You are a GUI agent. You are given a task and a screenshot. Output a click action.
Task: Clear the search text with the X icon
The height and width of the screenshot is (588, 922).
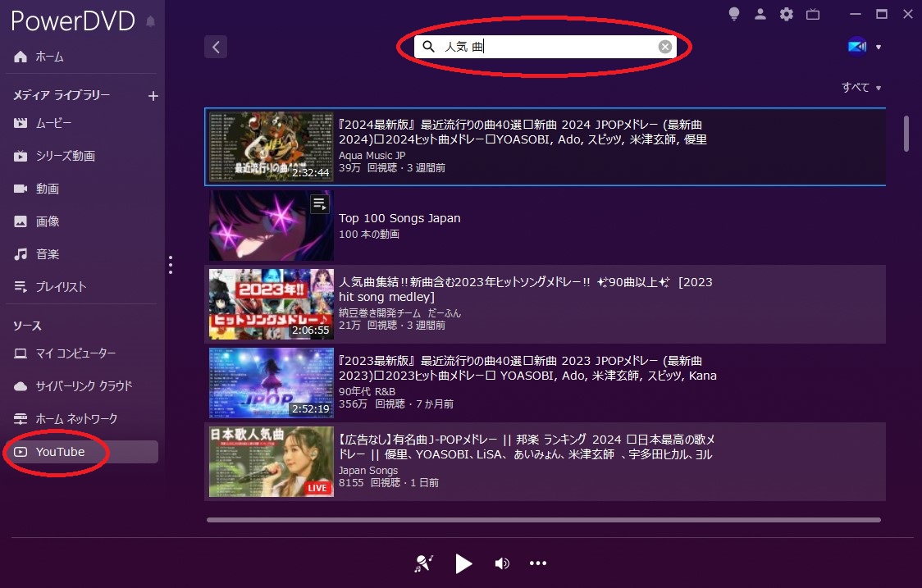tap(665, 47)
